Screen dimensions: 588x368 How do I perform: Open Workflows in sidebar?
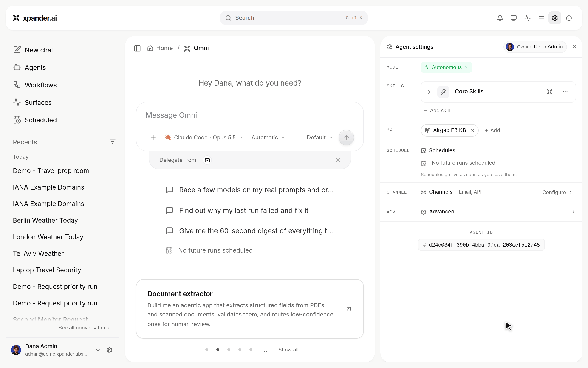click(35, 85)
